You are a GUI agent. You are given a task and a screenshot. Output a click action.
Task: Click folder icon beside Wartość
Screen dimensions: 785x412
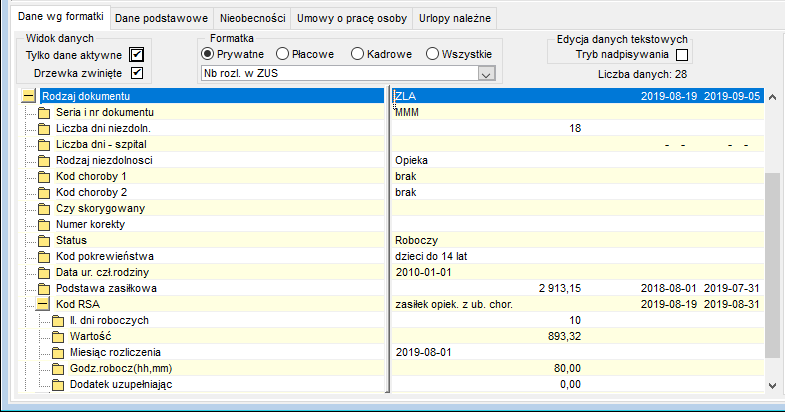click(58, 337)
